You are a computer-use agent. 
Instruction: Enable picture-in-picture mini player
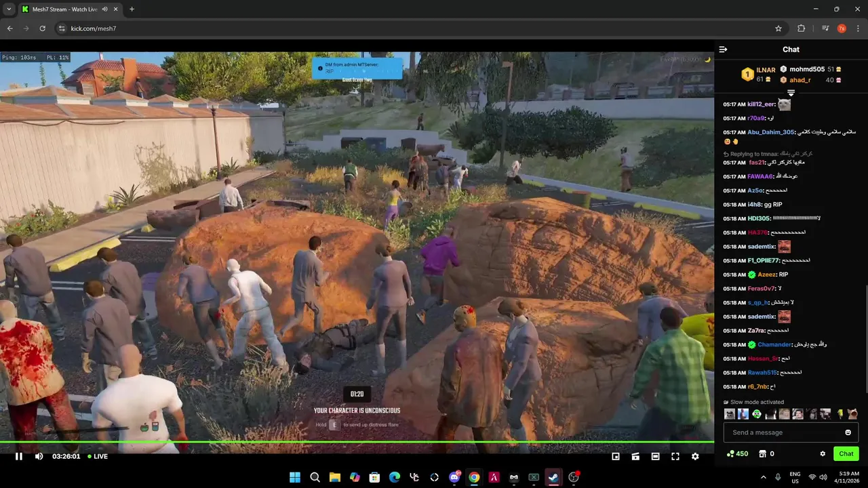click(616, 456)
